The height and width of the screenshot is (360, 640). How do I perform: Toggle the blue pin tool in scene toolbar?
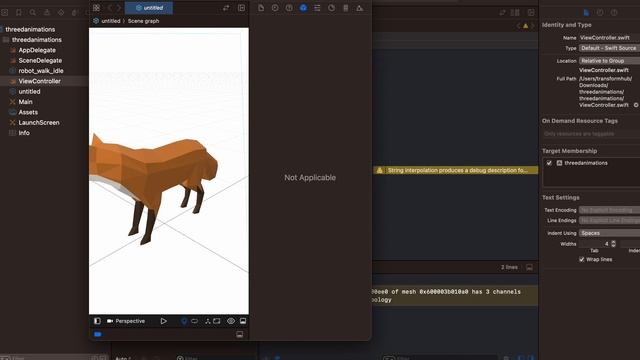pyautogui.click(x=184, y=322)
